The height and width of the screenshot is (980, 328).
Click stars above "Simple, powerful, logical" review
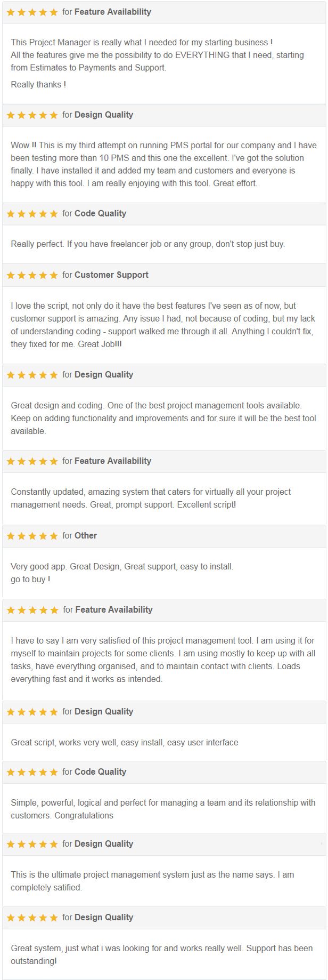tap(32, 772)
